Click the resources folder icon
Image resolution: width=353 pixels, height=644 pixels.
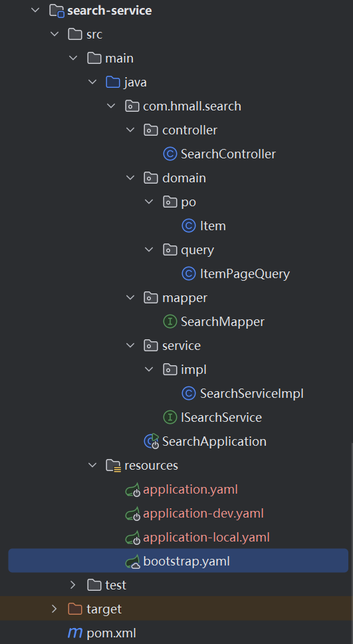pos(113,465)
